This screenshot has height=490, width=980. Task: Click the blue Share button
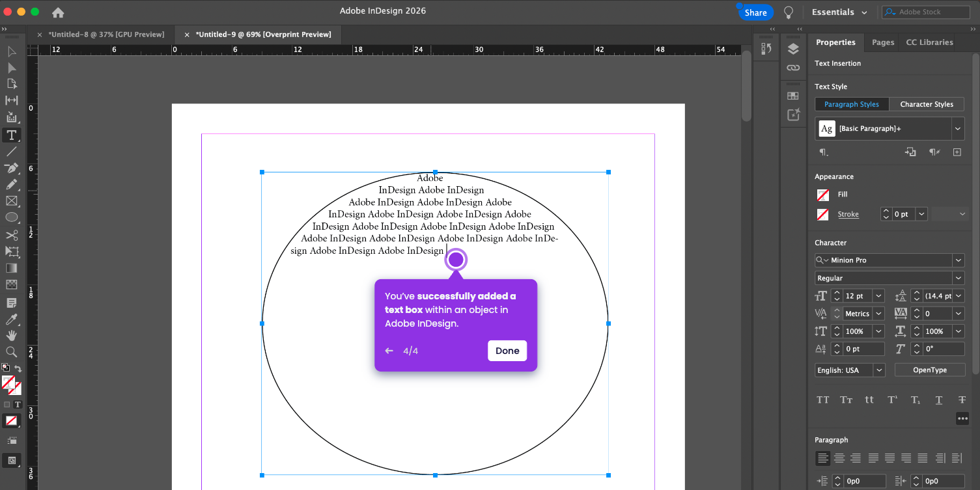tap(755, 12)
